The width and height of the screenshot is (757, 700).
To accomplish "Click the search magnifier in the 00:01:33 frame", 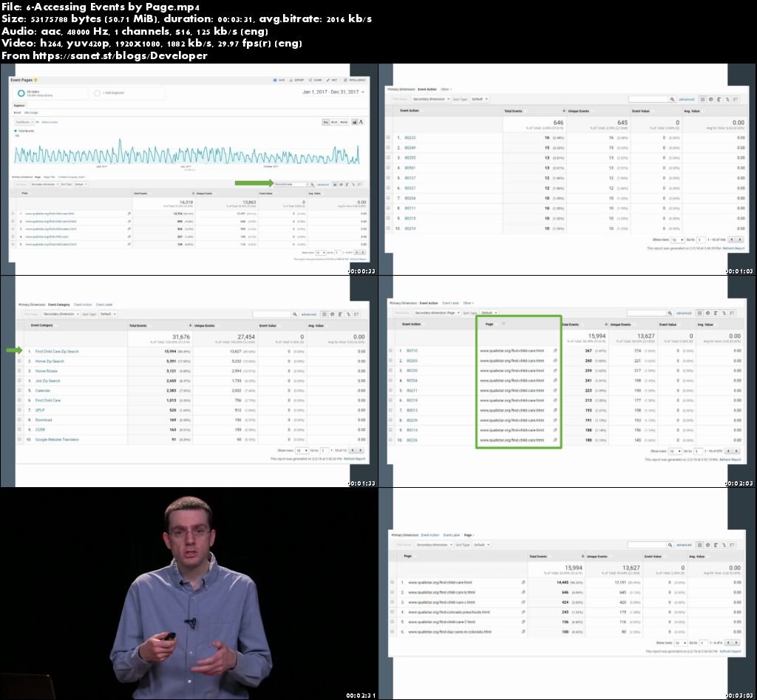I will 294,314.
